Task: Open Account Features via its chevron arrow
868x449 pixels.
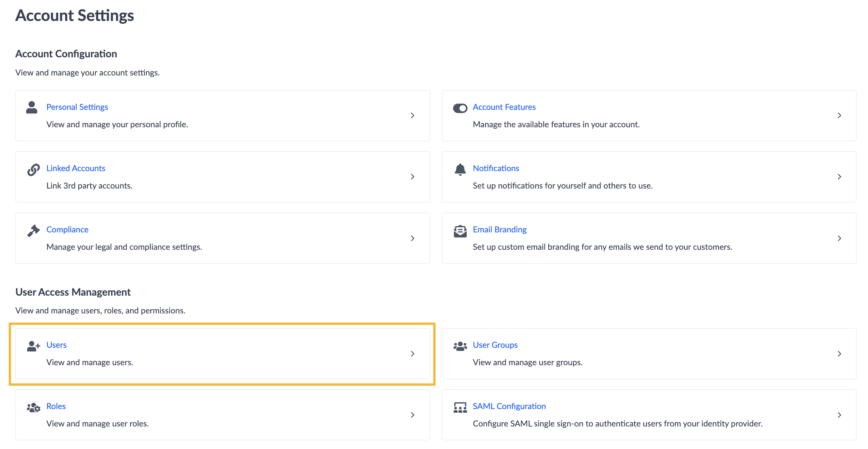Action: pos(839,115)
